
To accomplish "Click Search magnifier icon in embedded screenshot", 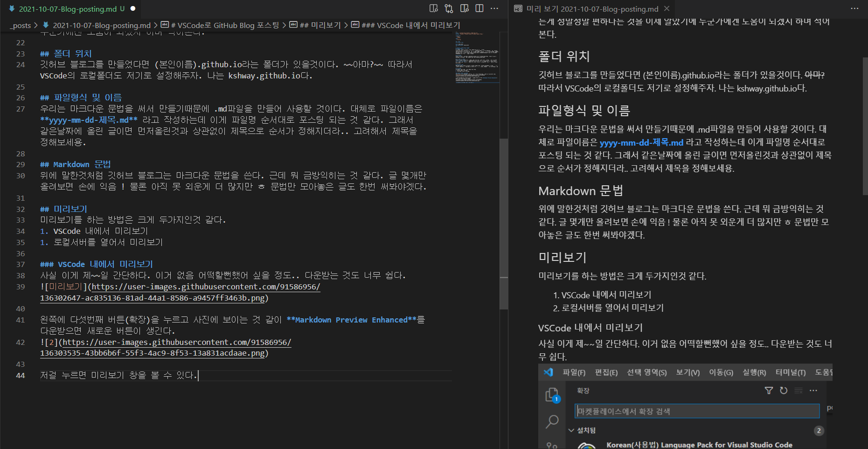I will click(x=552, y=421).
